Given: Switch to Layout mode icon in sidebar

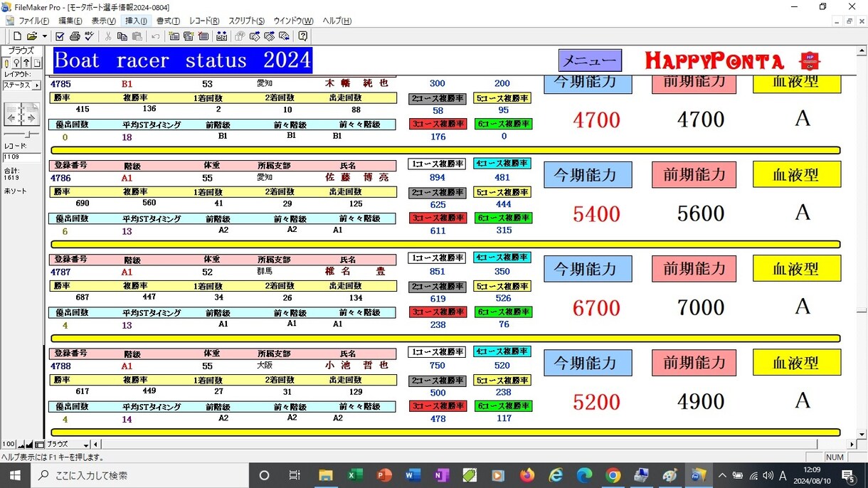Looking at the screenshot, I should (26, 63).
